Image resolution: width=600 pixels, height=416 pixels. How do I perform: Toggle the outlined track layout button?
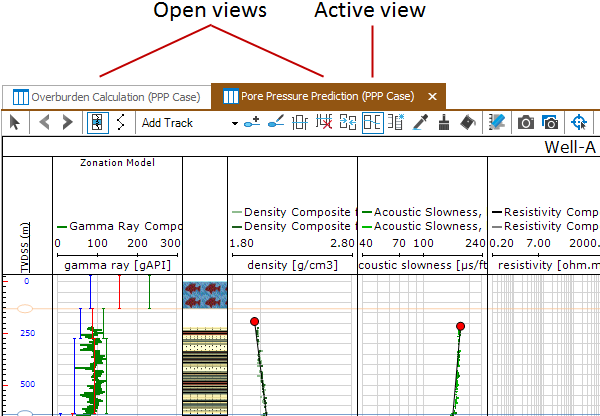(x=372, y=123)
